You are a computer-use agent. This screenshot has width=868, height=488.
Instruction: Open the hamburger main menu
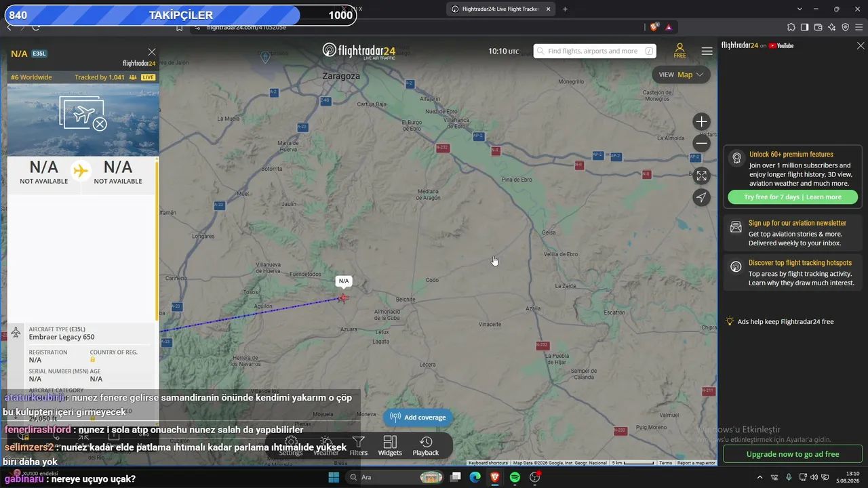click(707, 51)
